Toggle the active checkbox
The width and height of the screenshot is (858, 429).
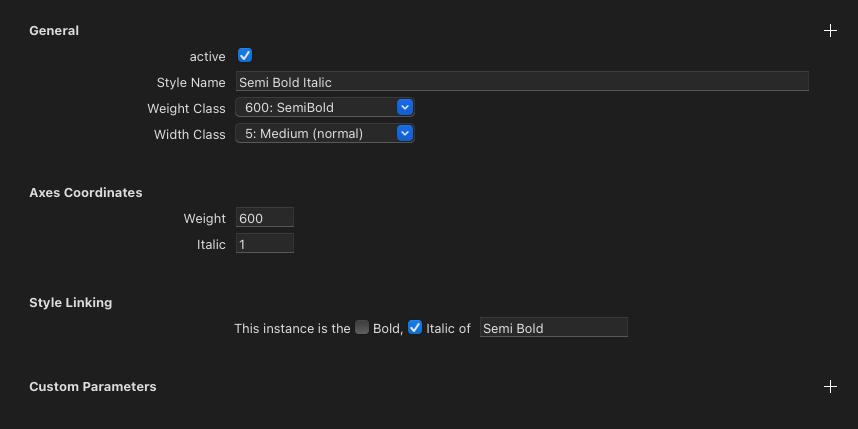[x=245, y=56]
